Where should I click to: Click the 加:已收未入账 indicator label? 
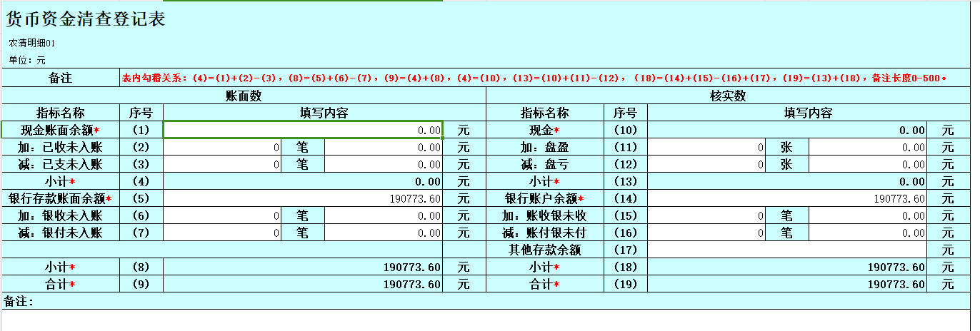click(x=61, y=147)
